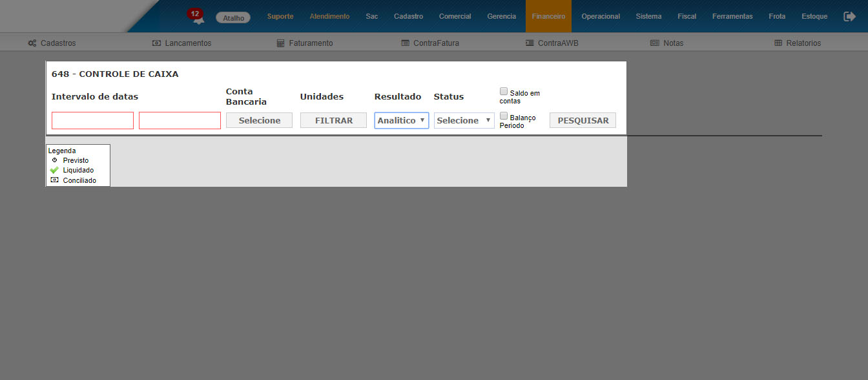Click the ContraFatura icon
This screenshot has width=868, height=380.
pyautogui.click(x=405, y=43)
